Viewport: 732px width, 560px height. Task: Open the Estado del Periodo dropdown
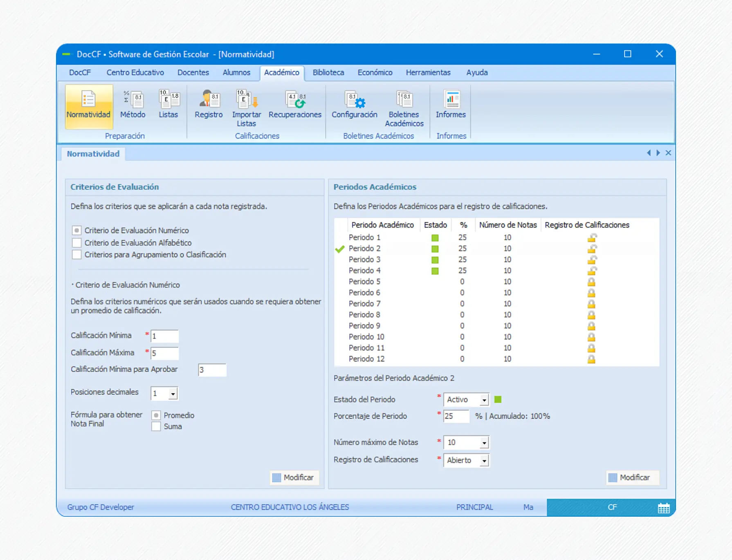[x=484, y=400]
